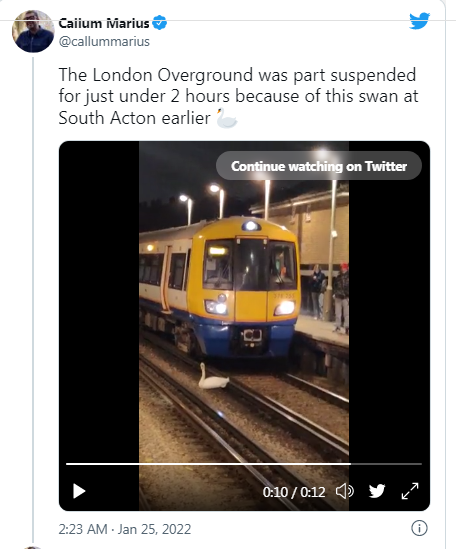The width and height of the screenshot is (456, 549).
Task: Open the @callummarius handle link
Action: coord(104,41)
